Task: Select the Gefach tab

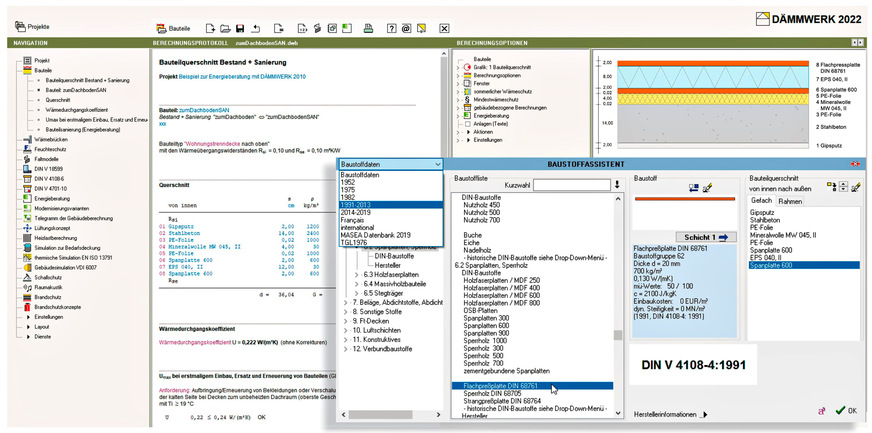Action: (762, 201)
